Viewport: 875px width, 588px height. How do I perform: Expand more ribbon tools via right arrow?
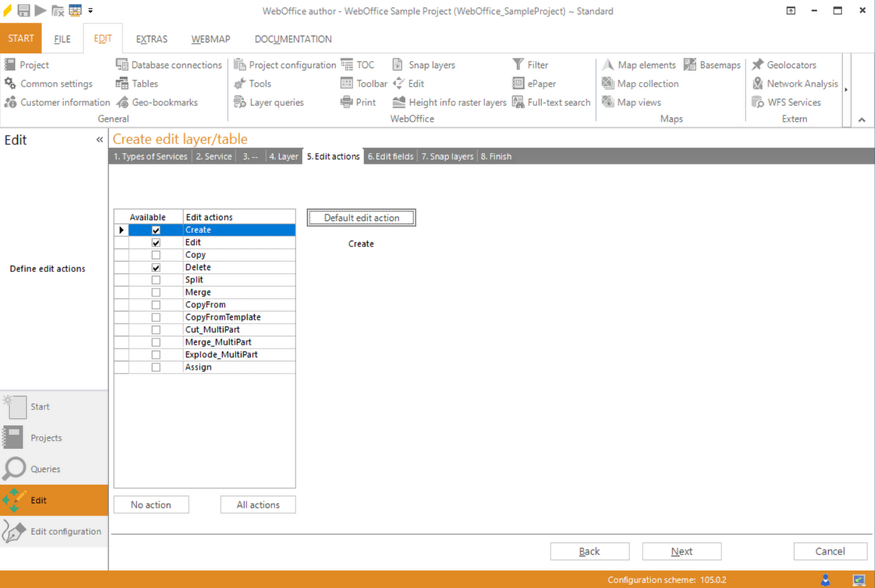(845, 89)
